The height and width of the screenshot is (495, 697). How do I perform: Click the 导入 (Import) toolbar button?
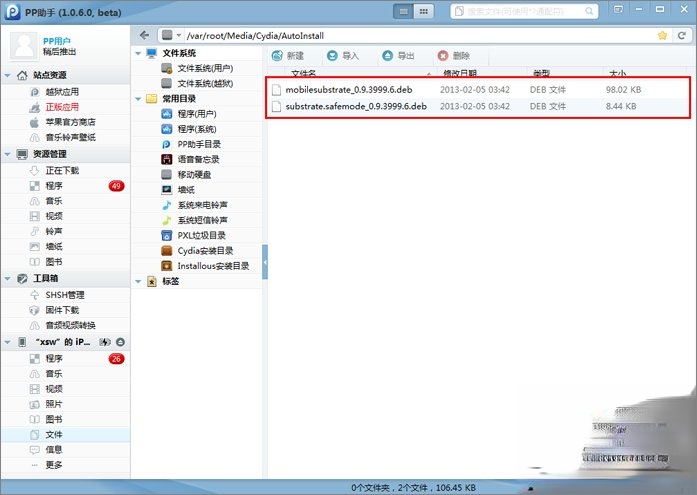point(343,56)
